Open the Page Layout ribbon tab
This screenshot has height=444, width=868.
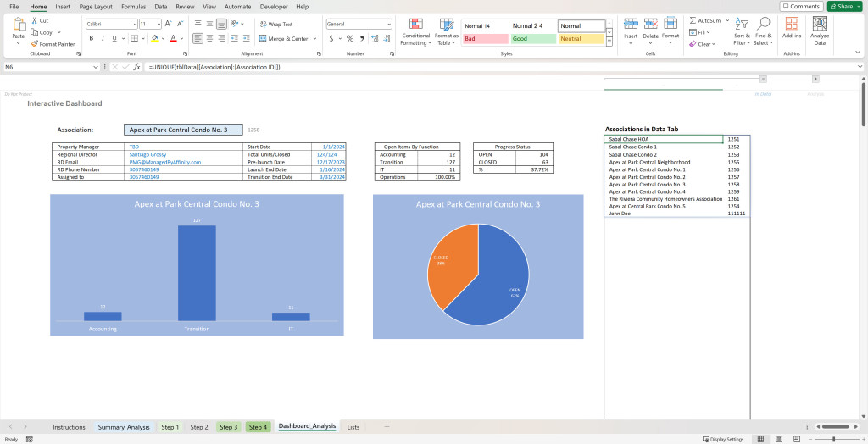coord(96,7)
